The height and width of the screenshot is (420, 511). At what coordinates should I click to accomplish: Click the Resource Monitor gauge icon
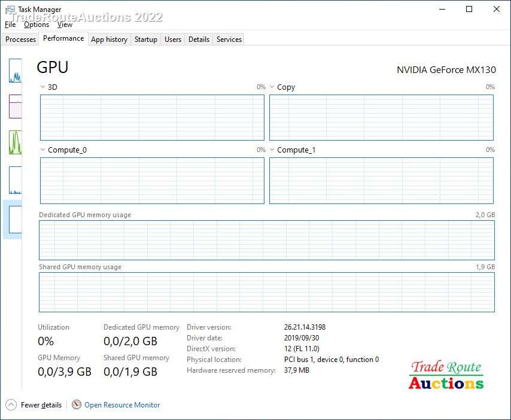[x=77, y=404]
